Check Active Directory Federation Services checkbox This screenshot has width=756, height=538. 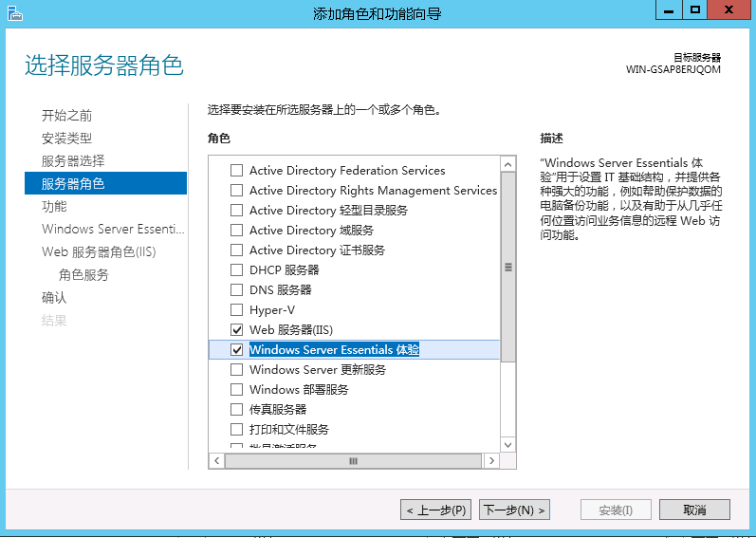(x=236, y=171)
